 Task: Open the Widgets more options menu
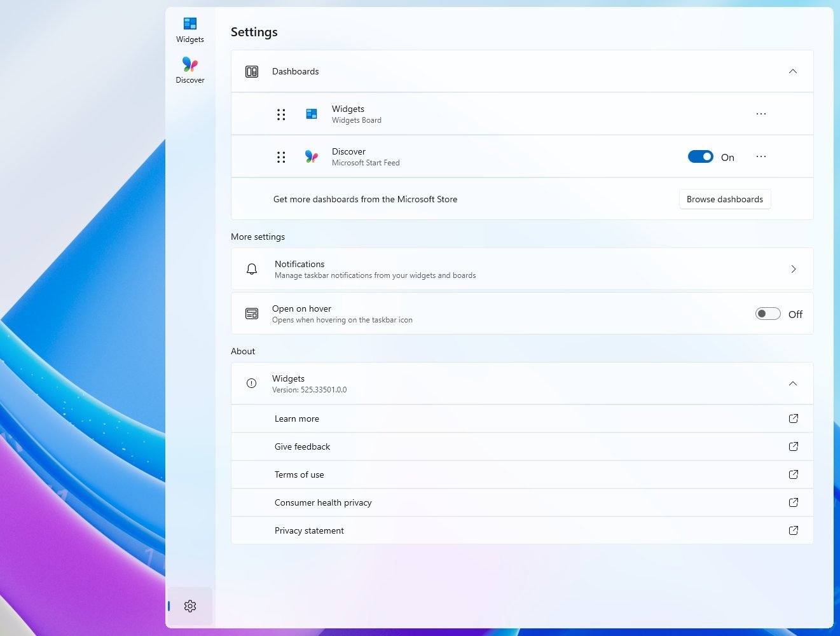point(761,113)
